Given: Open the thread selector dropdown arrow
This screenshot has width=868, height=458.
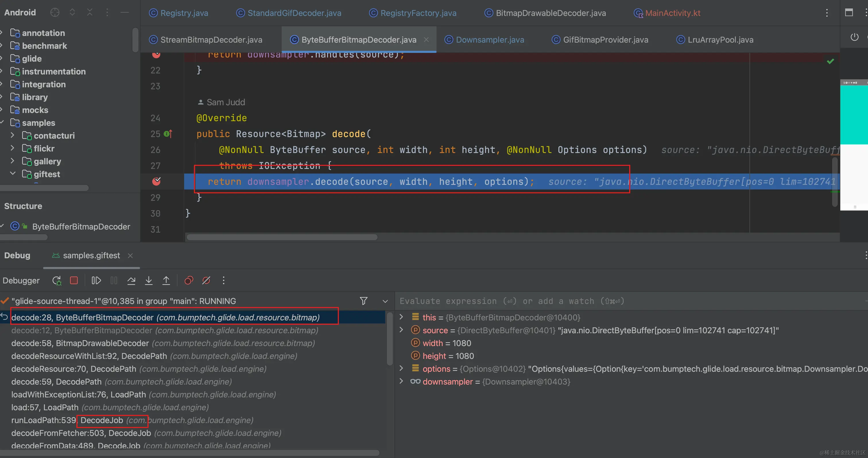Looking at the screenshot, I should click(385, 301).
